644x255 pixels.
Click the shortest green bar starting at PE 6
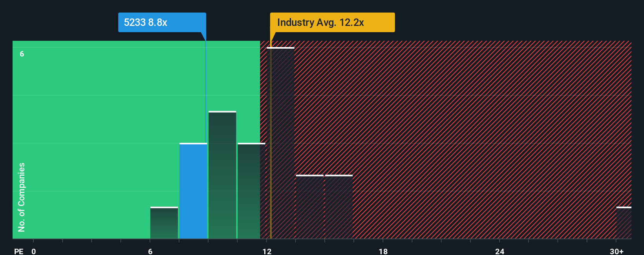point(164,223)
